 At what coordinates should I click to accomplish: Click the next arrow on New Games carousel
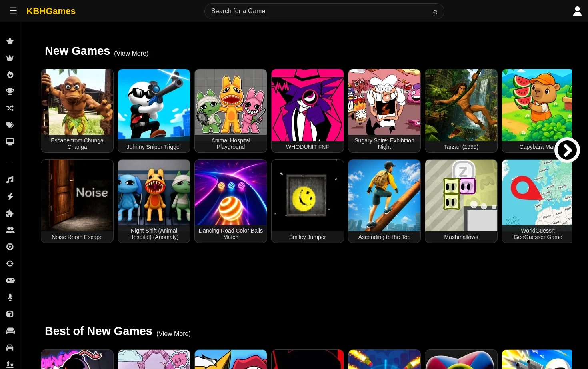(x=567, y=150)
